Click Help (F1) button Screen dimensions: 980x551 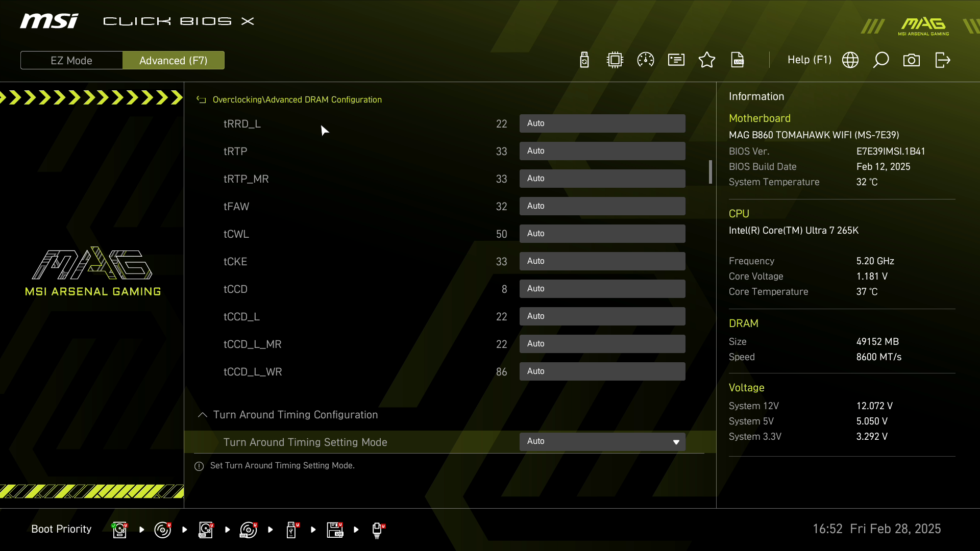tap(809, 60)
